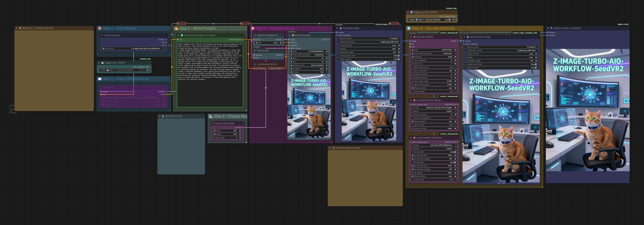Click the floppy disk icon on Save Base Image
The image size is (644, 225).
pos(341,28)
